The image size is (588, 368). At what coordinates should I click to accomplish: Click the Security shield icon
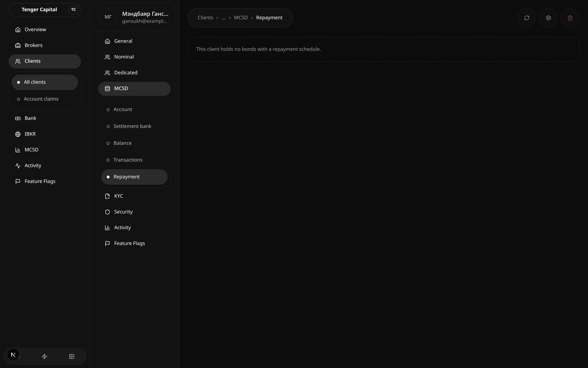107,212
